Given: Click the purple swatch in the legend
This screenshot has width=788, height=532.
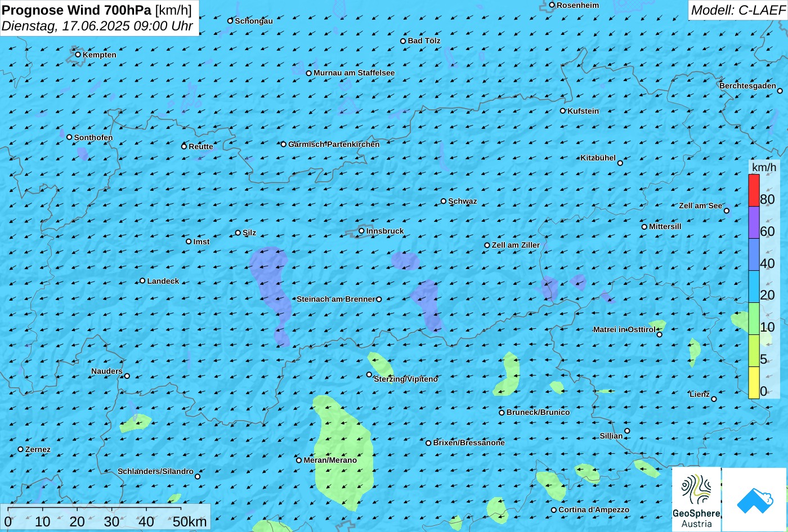Looking at the screenshot, I should point(754,223).
